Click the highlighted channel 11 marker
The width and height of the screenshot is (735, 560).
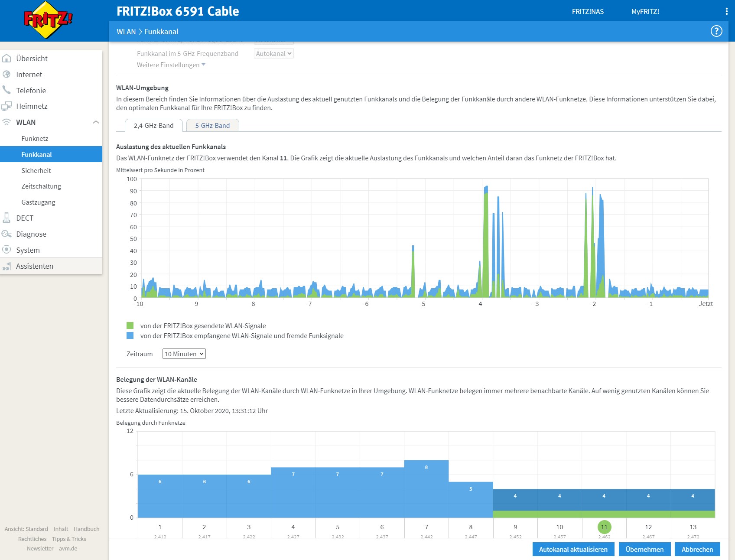pos(604,527)
